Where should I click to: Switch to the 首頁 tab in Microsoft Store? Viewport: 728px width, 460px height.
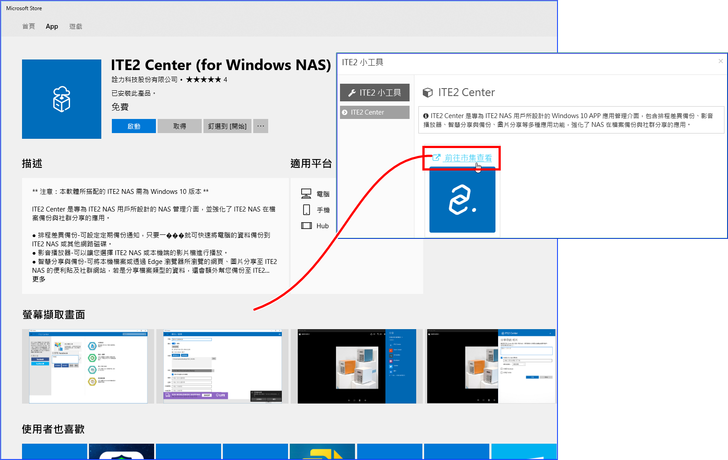coord(28,26)
